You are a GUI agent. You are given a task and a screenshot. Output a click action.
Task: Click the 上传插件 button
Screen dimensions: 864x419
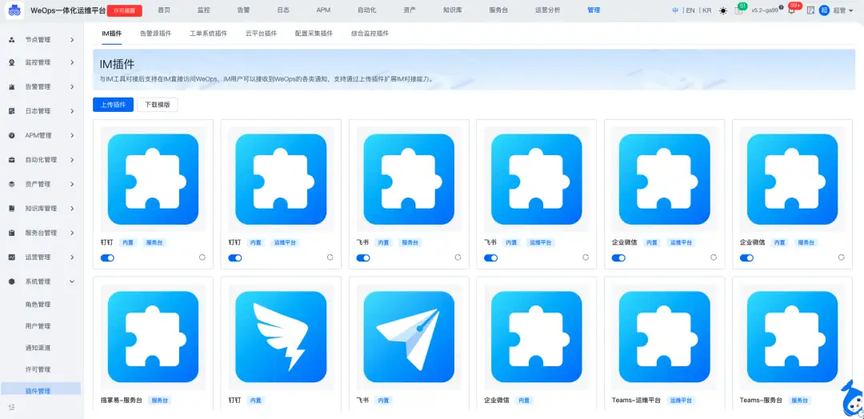113,105
